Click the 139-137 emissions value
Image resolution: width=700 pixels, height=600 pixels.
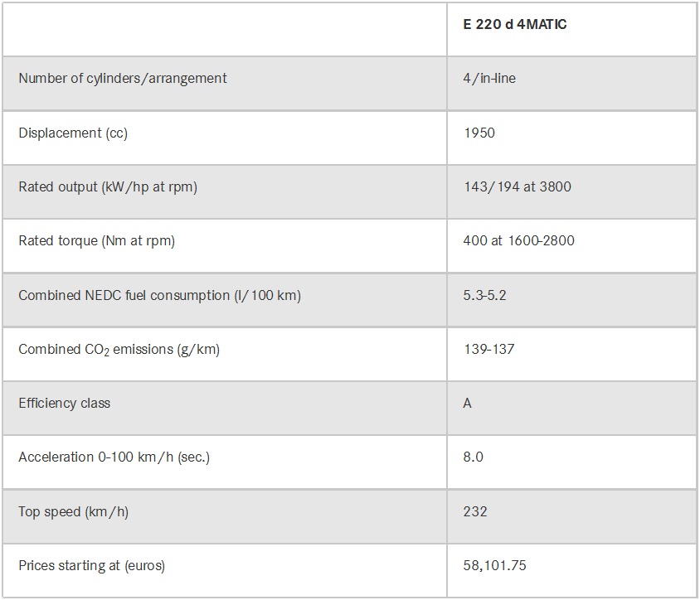489,350
